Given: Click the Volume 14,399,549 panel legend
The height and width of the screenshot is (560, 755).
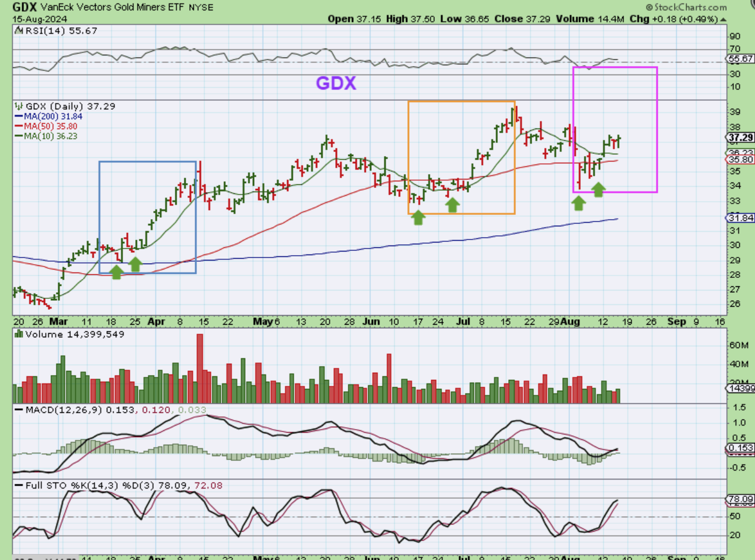Looking at the screenshot, I should (x=74, y=334).
